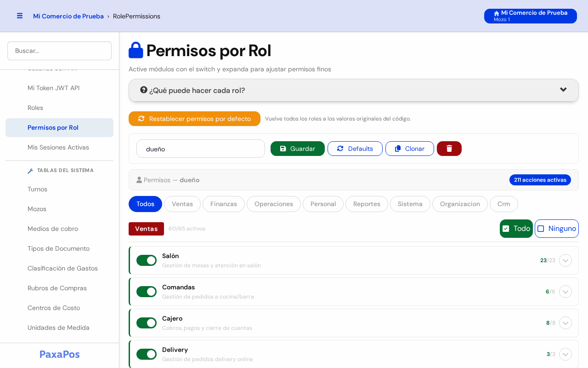Check Todo to enable all Ventas permissions
Viewport: 588px width, 368px height.
click(516, 229)
